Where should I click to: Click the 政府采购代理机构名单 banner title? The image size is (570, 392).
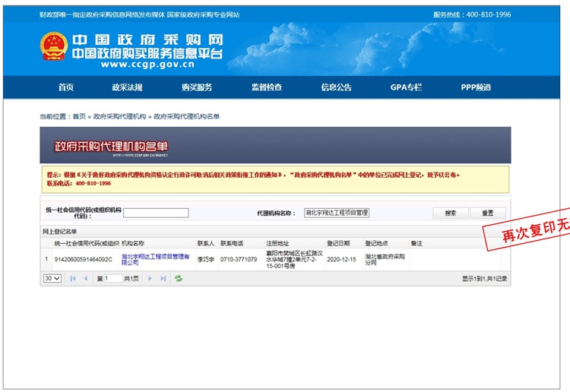pyautogui.click(x=111, y=147)
